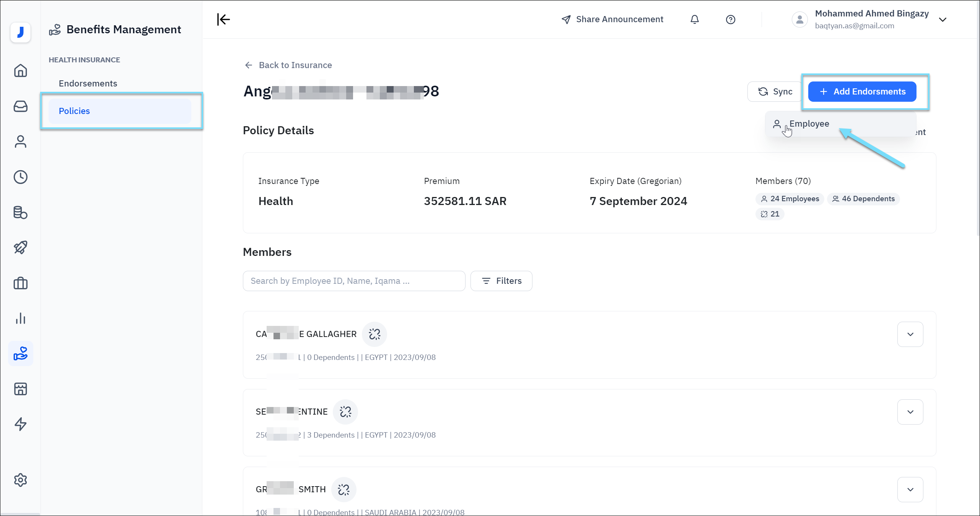Click the inbox tray sidebar icon
Viewport: 980px width, 516px height.
(x=20, y=106)
